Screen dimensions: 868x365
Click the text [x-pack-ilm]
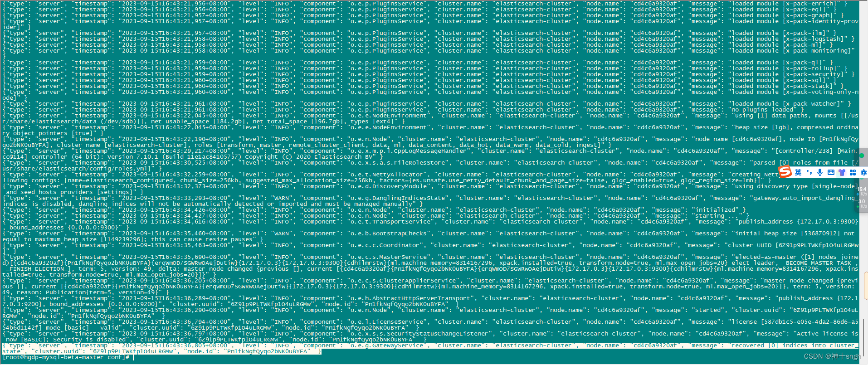805,33
